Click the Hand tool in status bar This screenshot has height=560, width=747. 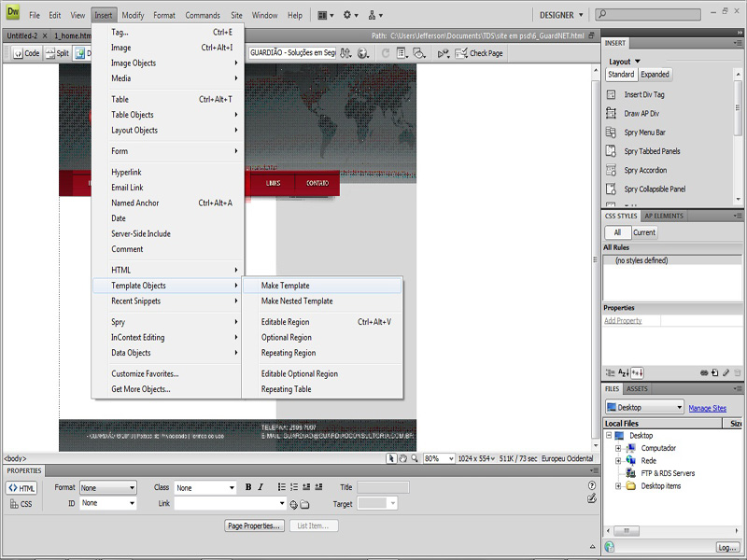tap(402, 458)
